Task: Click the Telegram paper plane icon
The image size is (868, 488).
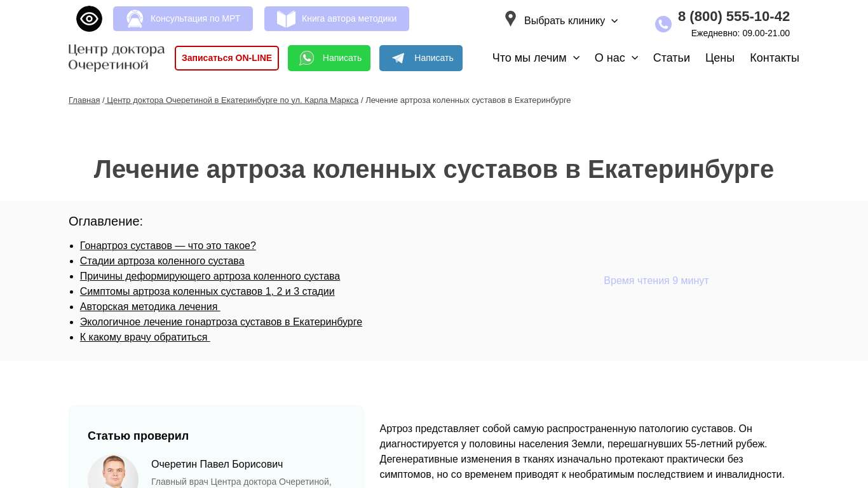Action: pyautogui.click(x=398, y=58)
